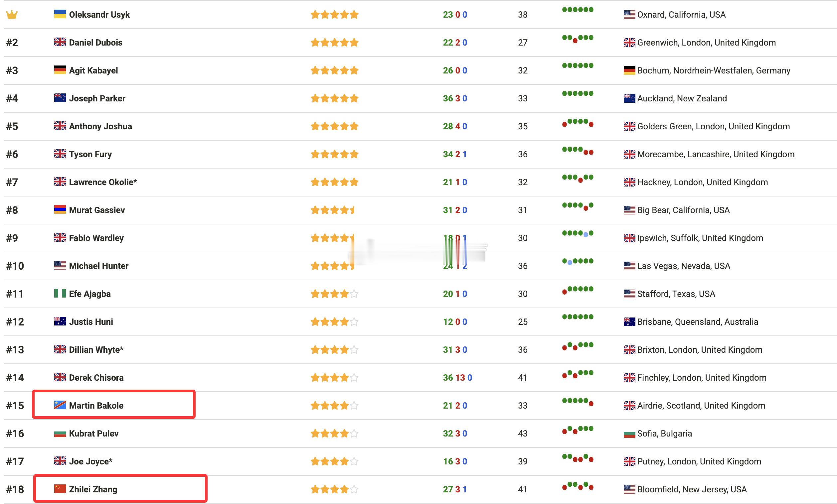Image resolution: width=837 pixels, height=504 pixels.
Task: Click residence Airdrie, Scotland, United Kingdom
Action: coord(701,406)
